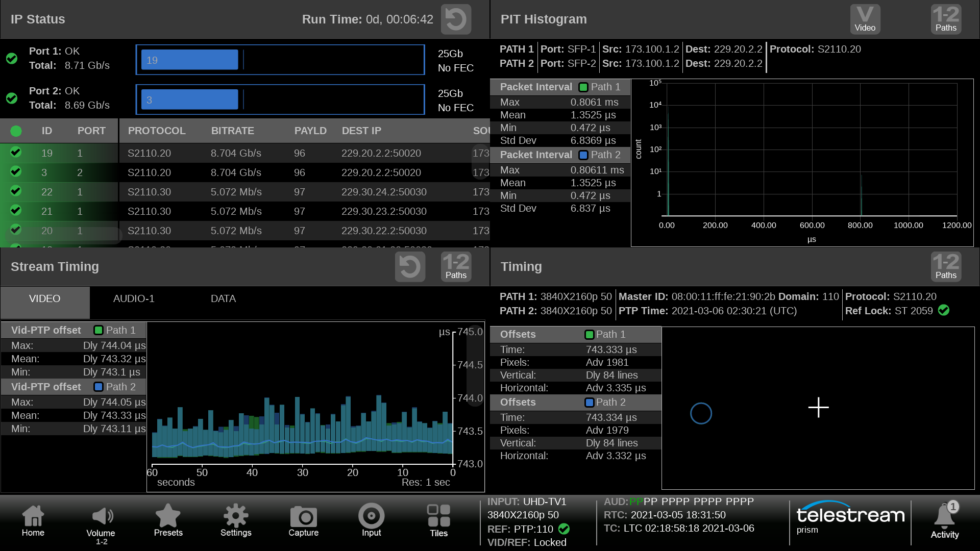
Task: Click the Port 2 OK status checkmark
Action: click(12, 98)
